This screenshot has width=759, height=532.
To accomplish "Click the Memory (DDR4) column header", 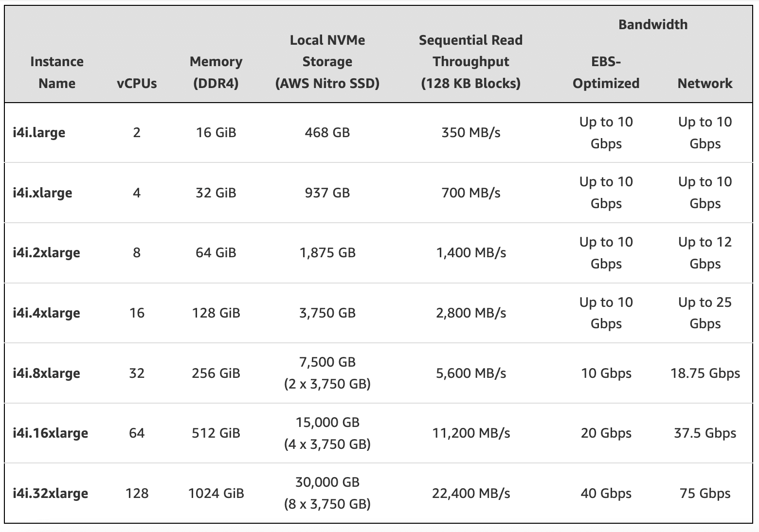I will (216, 72).
